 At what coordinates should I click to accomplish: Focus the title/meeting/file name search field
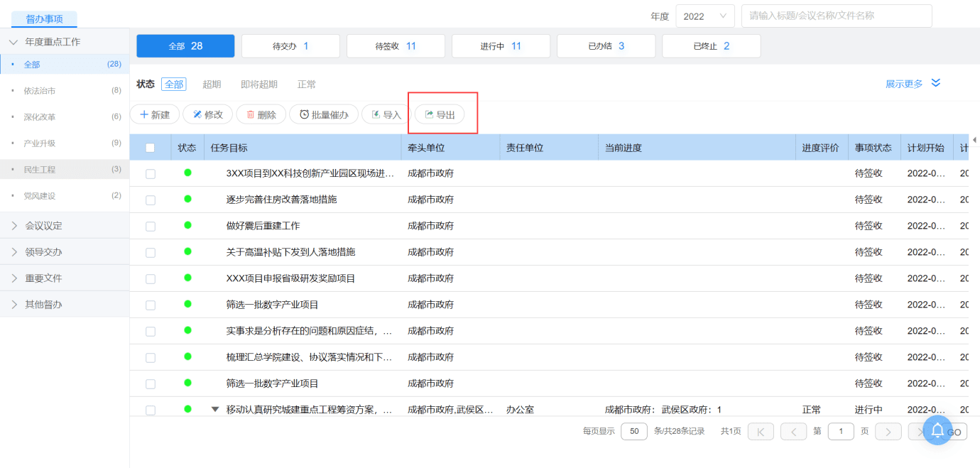coord(837,16)
